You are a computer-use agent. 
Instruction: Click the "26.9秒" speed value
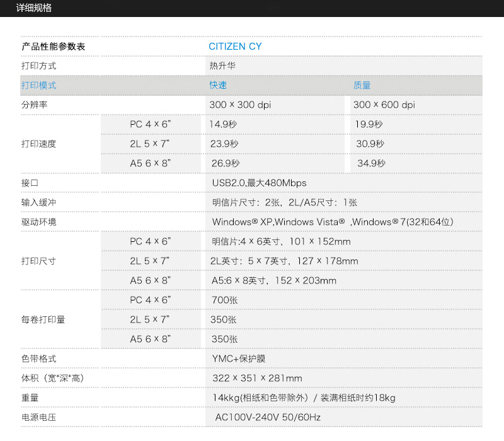226,163
